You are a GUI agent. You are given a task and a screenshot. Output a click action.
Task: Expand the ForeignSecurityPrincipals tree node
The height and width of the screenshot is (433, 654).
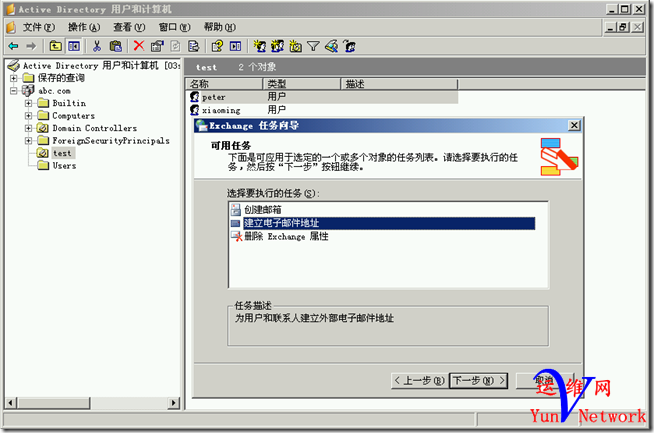pyautogui.click(x=28, y=141)
